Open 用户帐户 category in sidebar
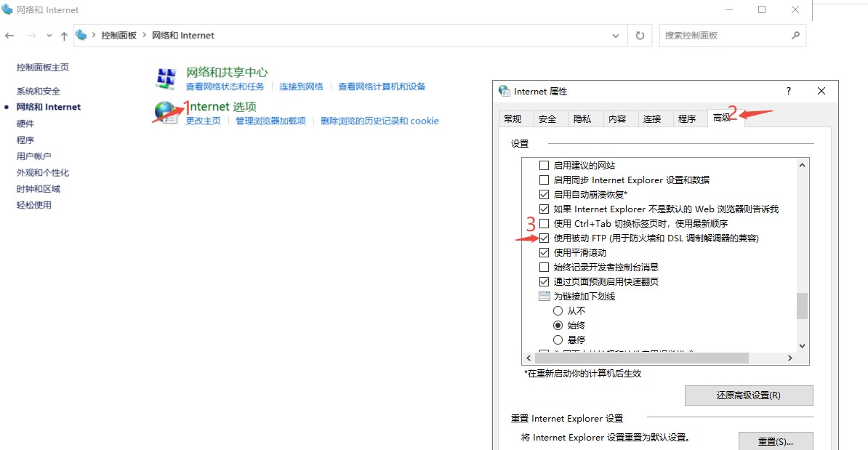Screen dimensions: 868x450 pyautogui.click(x=33, y=156)
